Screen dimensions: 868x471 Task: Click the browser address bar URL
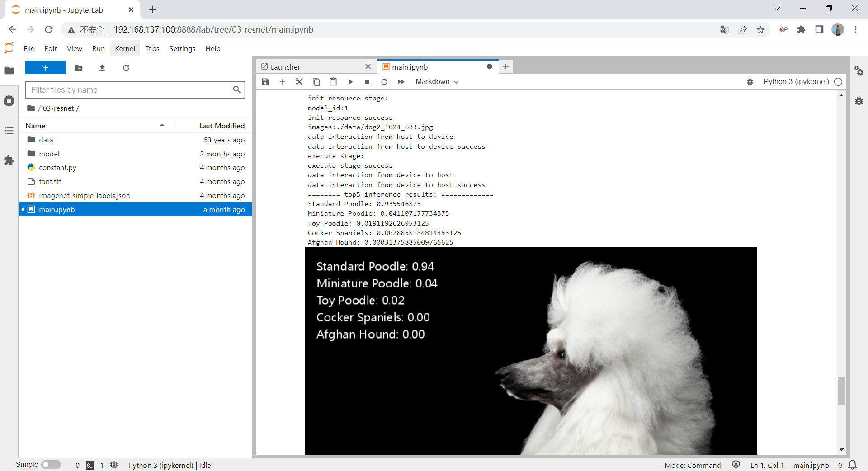(213, 29)
